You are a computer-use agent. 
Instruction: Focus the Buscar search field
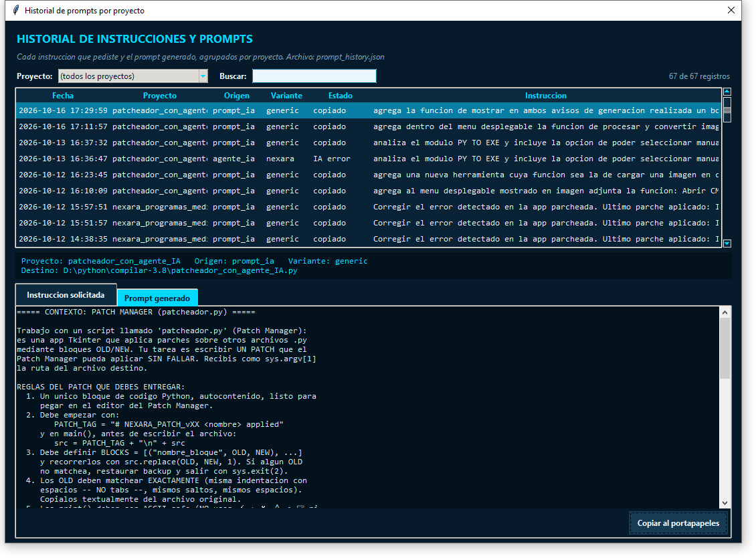coord(314,76)
